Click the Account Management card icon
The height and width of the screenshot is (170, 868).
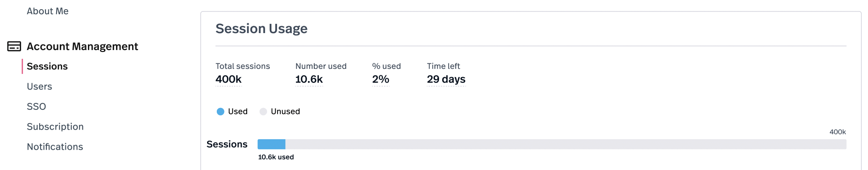[x=14, y=46]
